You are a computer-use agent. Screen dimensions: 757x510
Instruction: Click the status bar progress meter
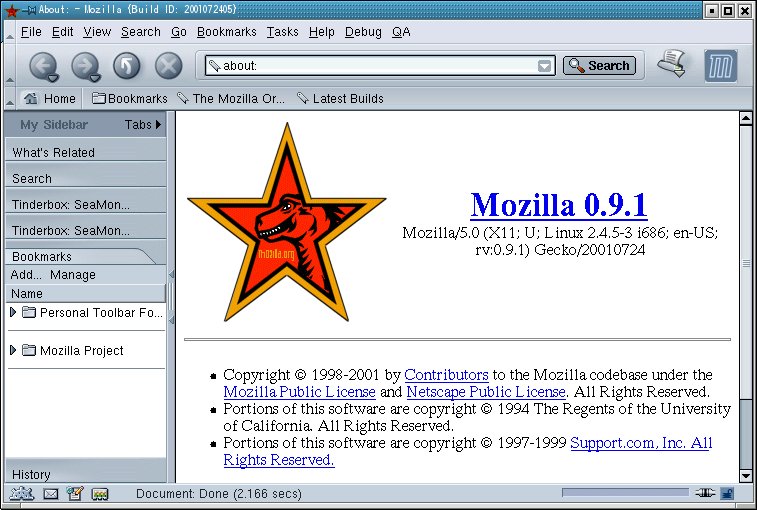click(625, 493)
